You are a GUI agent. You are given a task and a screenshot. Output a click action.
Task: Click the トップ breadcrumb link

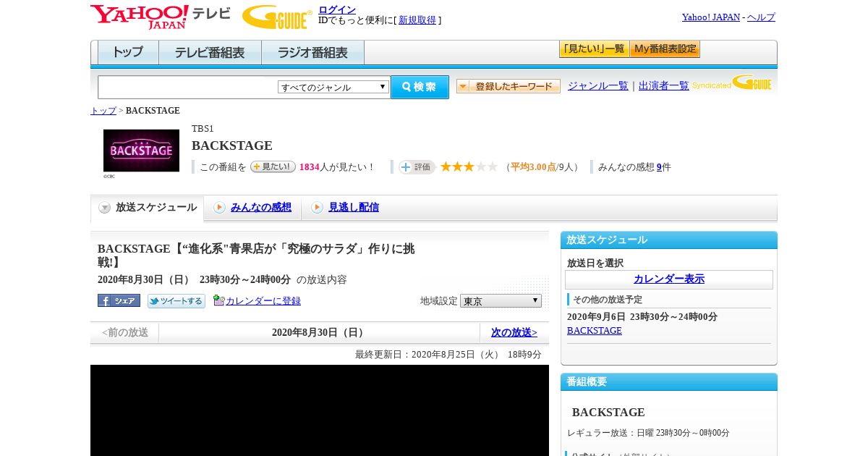(x=103, y=111)
